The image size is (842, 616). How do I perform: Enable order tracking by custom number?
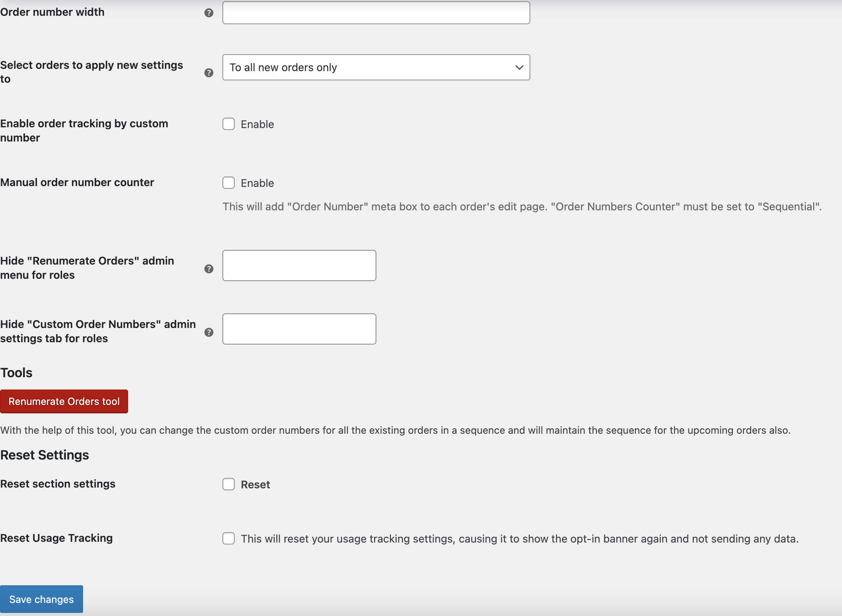coord(229,124)
